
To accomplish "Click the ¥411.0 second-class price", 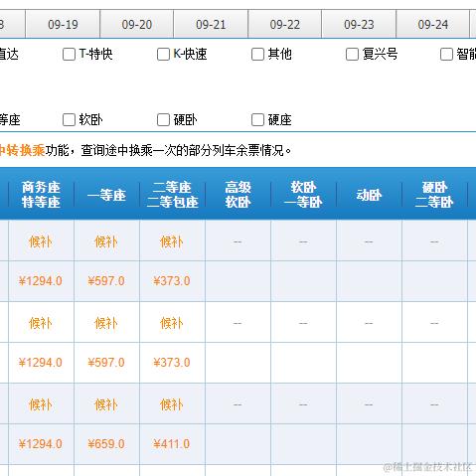I will (x=172, y=444).
